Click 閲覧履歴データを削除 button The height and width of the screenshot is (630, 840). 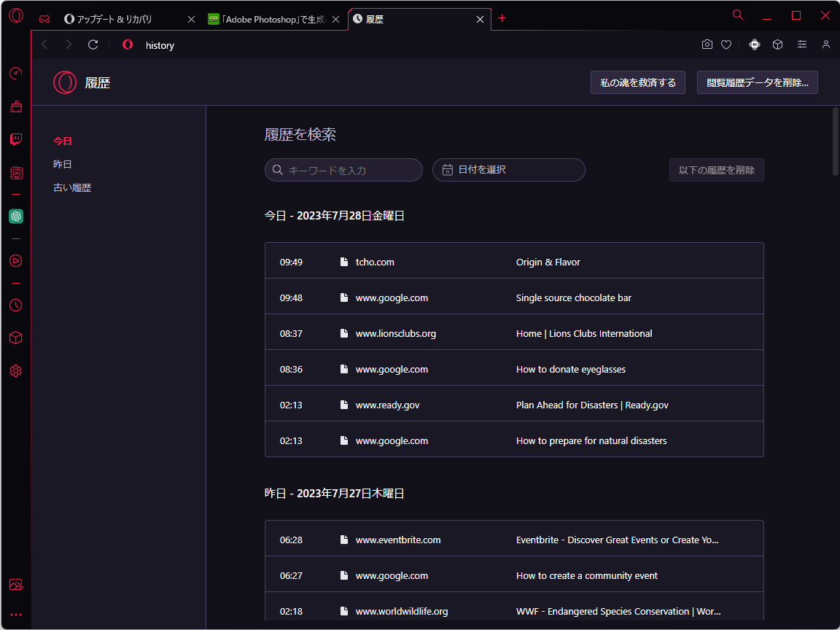pos(758,82)
